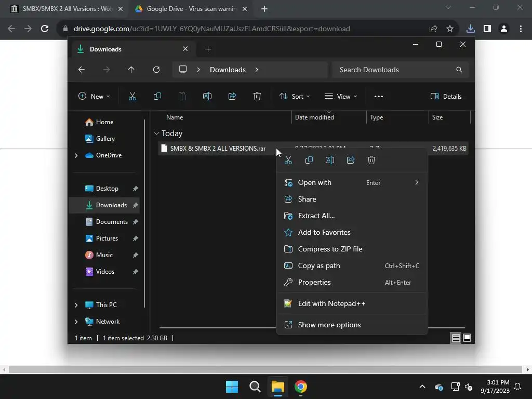
Task: Choose Show more options
Action: (352, 325)
